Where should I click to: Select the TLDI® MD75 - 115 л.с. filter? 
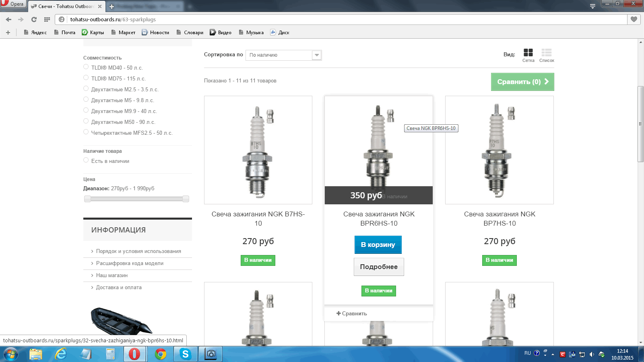point(86,78)
